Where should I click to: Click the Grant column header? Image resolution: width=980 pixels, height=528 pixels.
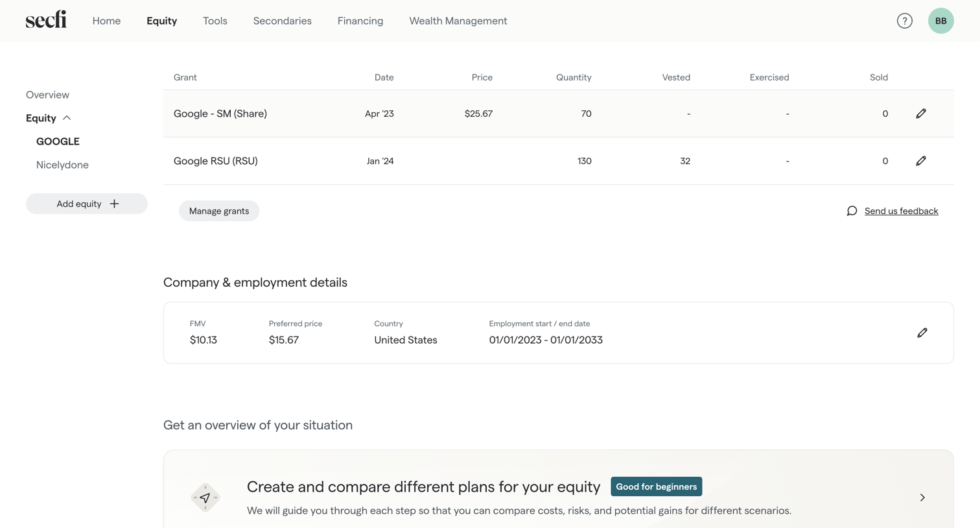tap(185, 77)
